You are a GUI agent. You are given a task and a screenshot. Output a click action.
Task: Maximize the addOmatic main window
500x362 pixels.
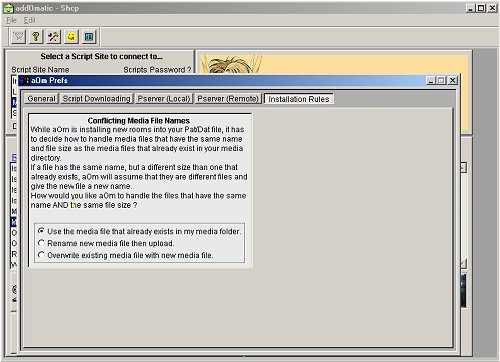pos(481,8)
